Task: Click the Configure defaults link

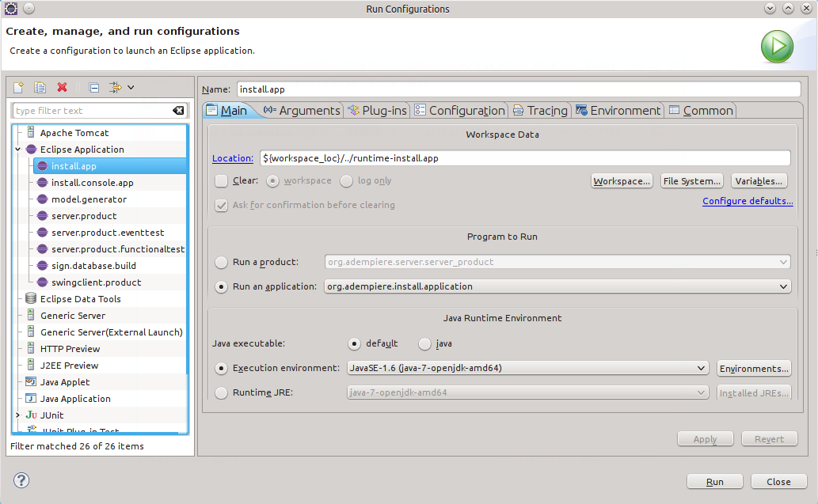Action: pos(747,202)
